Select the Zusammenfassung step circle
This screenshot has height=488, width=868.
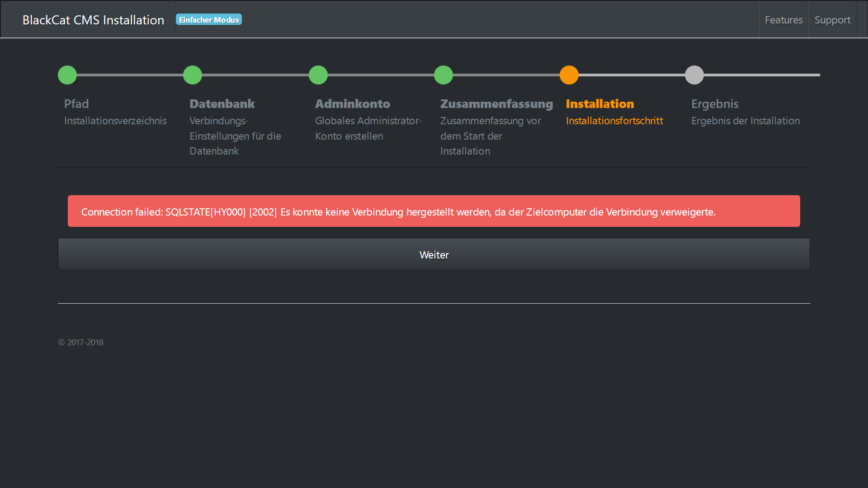pyautogui.click(x=443, y=75)
